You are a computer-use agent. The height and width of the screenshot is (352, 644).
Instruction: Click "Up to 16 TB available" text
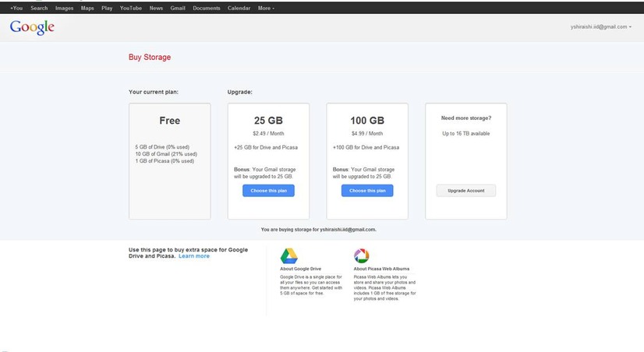466,133
